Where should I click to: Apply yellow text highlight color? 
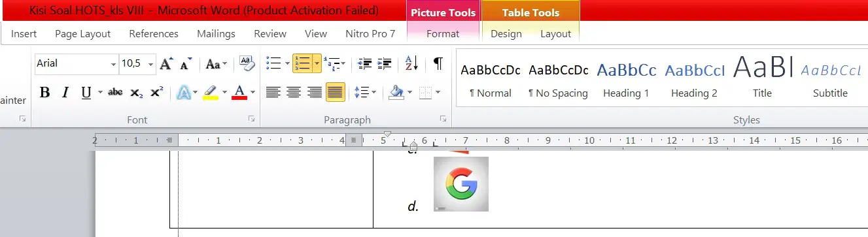[210, 93]
